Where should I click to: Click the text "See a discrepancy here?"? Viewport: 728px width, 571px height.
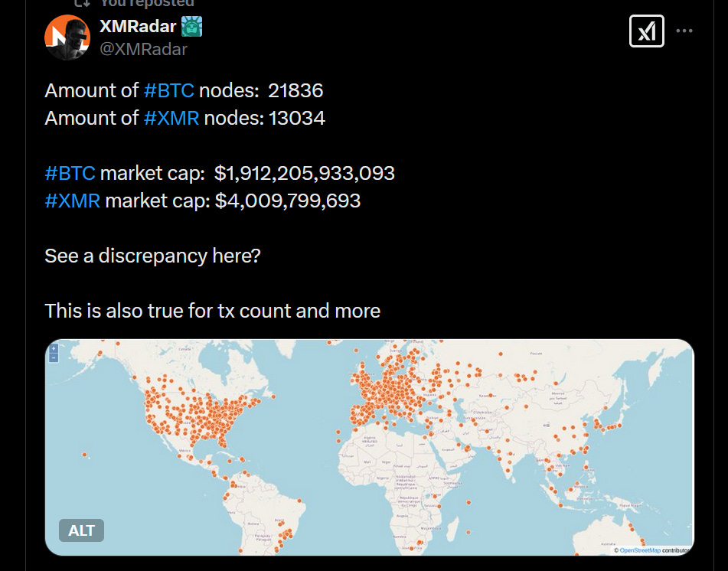click(153, 256)
